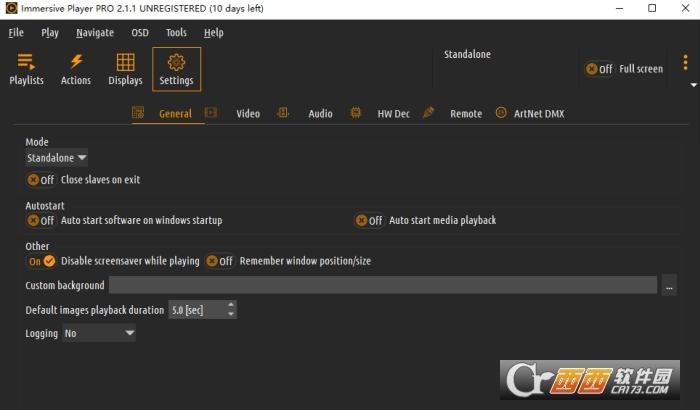Open the Navigate menu
The image size is (700, 410).
click(95, 33)
